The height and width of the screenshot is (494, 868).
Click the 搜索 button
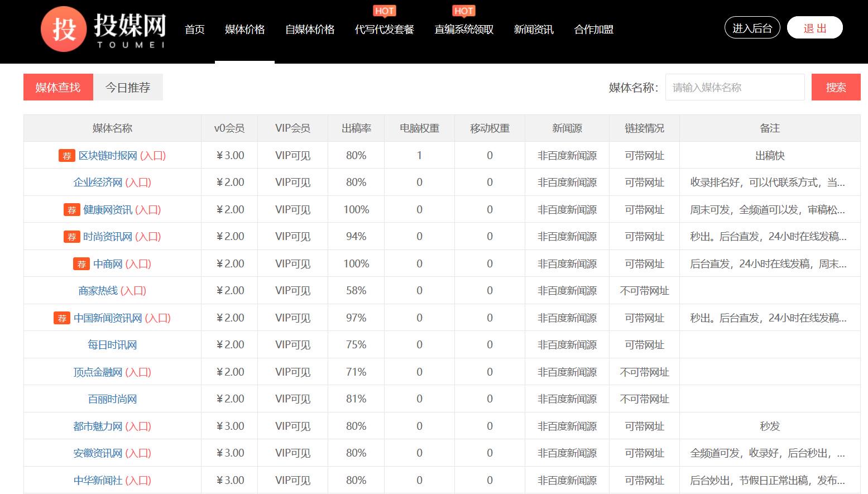(x=836, y=87)
